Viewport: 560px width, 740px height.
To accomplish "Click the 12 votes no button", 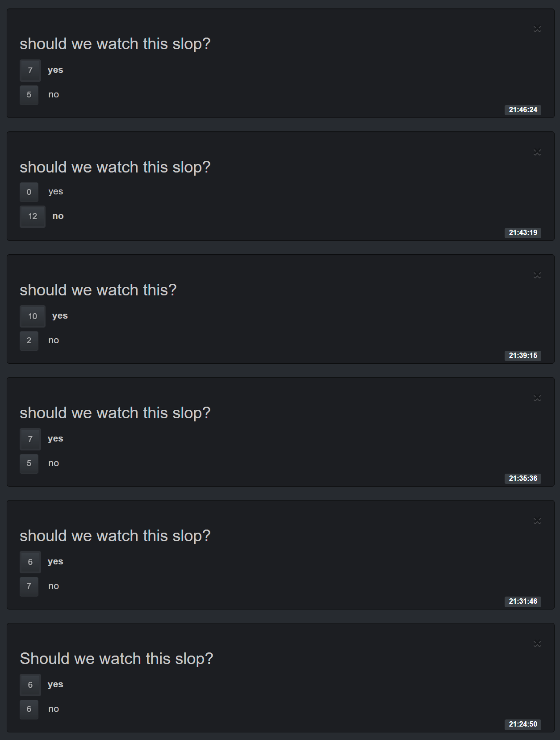I will point(33,216).
